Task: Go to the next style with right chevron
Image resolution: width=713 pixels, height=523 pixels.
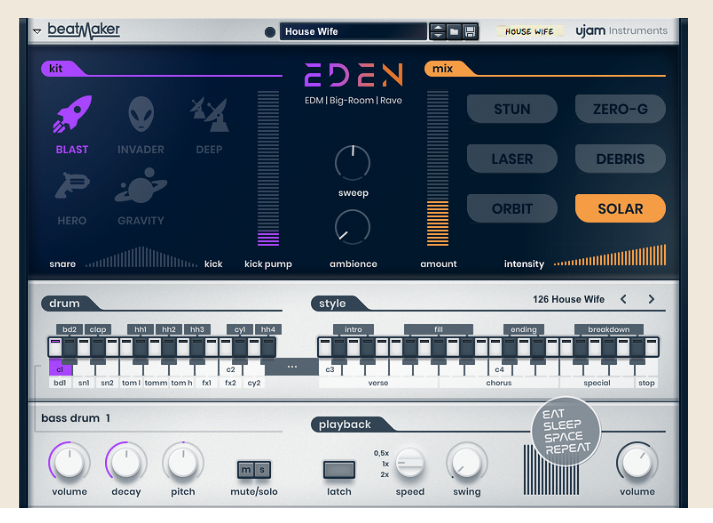Action: (x=651, y=299)
